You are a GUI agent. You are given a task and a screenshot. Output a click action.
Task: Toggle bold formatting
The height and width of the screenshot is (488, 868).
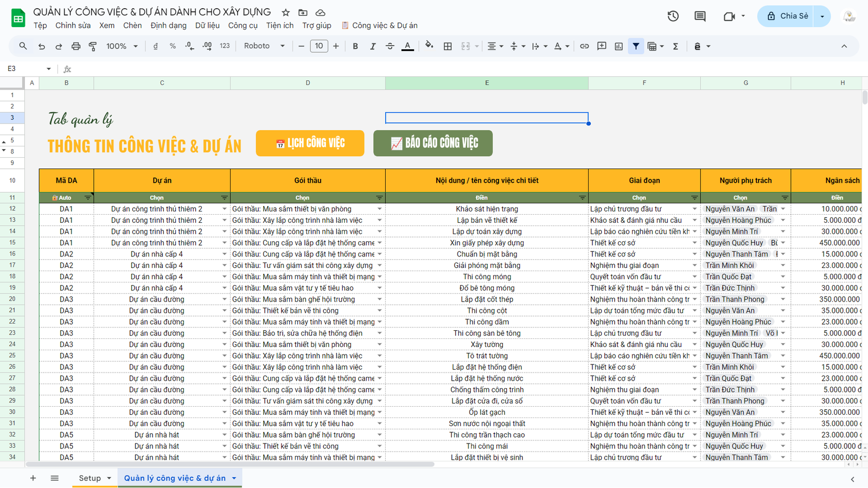[355, 47]
